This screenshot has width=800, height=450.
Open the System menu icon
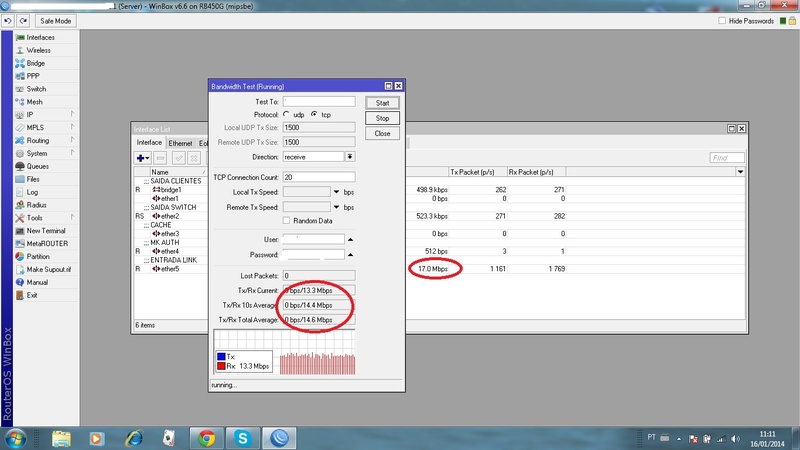[x=20, y=154]
